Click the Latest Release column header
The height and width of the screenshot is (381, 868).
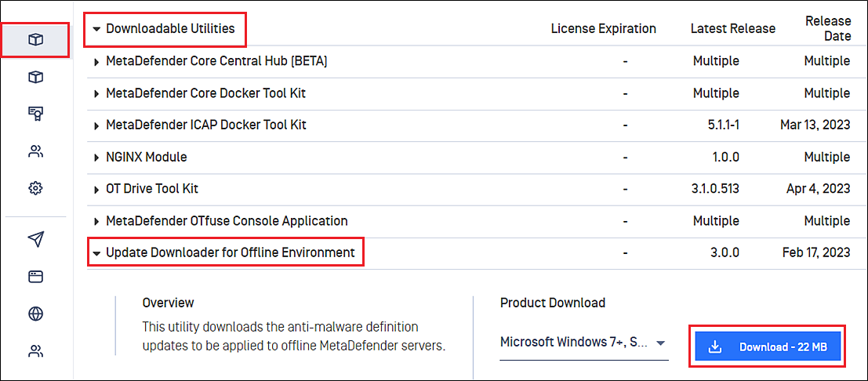coord(733,28)
